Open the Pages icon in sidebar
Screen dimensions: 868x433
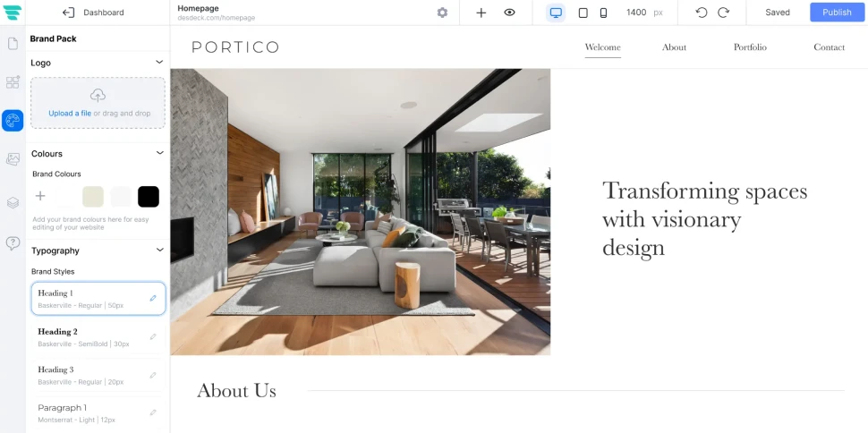(13, 44)
